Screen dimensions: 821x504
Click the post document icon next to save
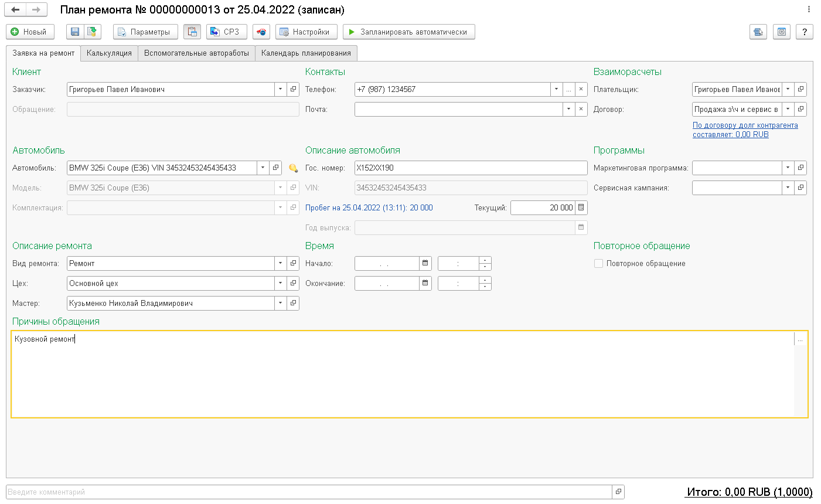91,32
